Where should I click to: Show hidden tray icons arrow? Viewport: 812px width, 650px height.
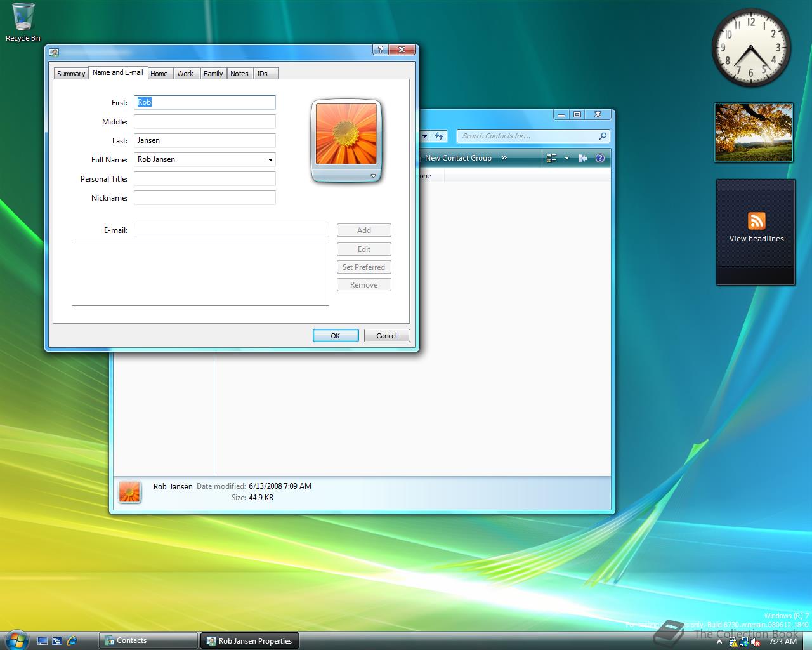coord(719,642)
